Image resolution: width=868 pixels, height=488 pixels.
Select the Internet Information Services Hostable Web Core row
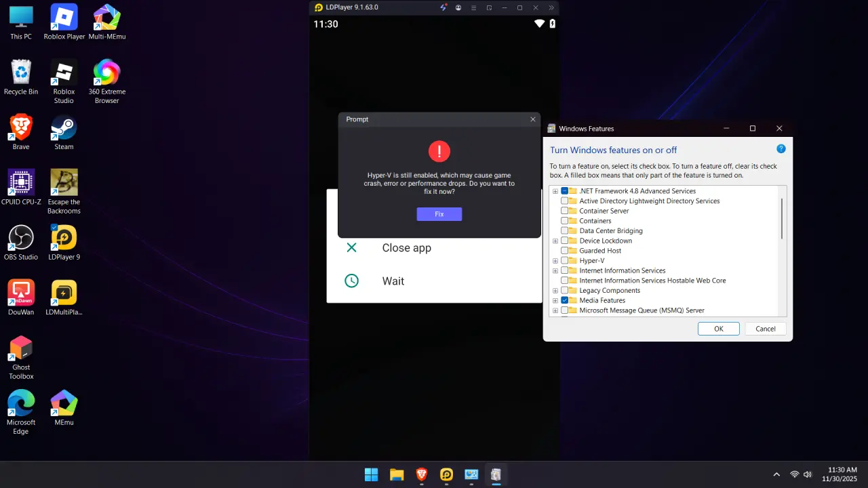652,281
